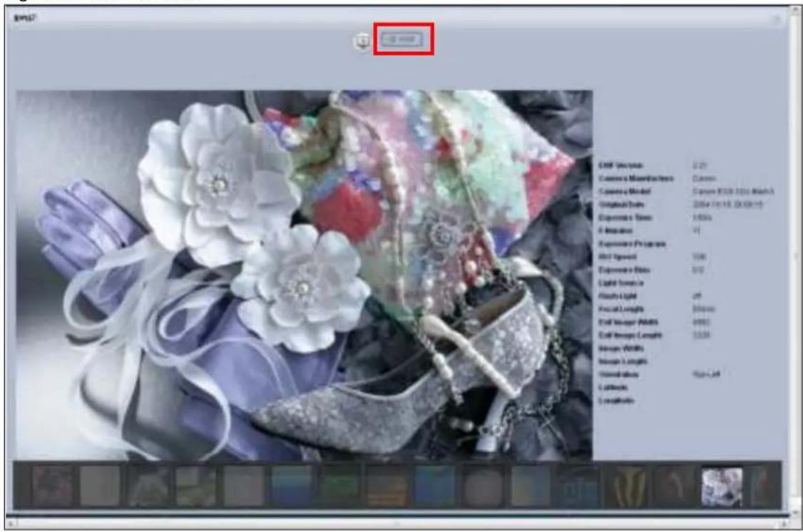
Task: Click the "ISO Speed" label
Action: [x=617, y=257]
